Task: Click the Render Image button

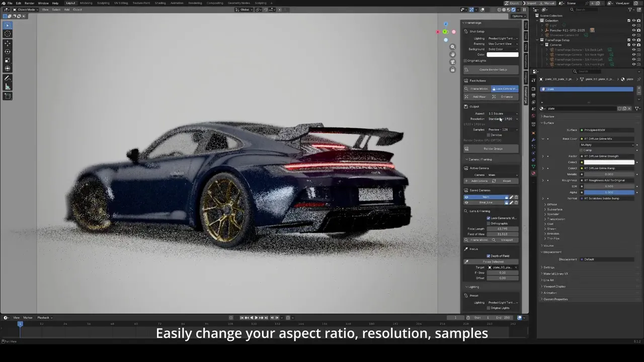Action: [492, 149]
